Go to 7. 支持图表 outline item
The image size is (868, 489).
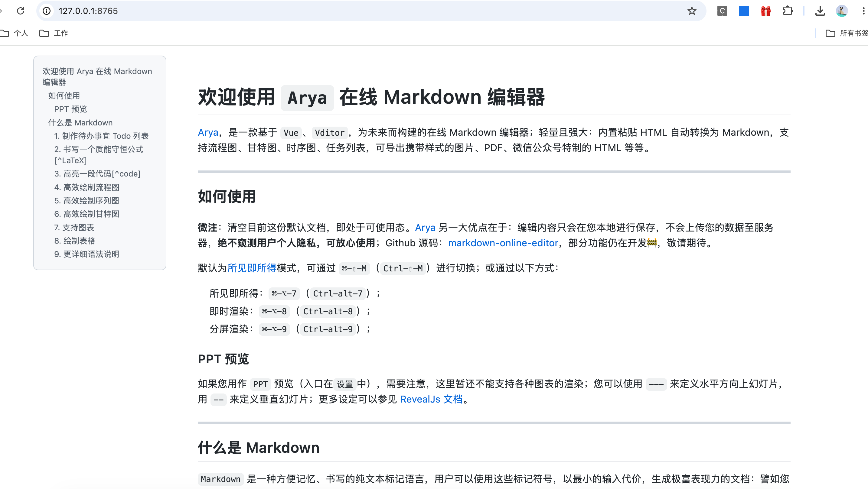click(x=74, y=227)
